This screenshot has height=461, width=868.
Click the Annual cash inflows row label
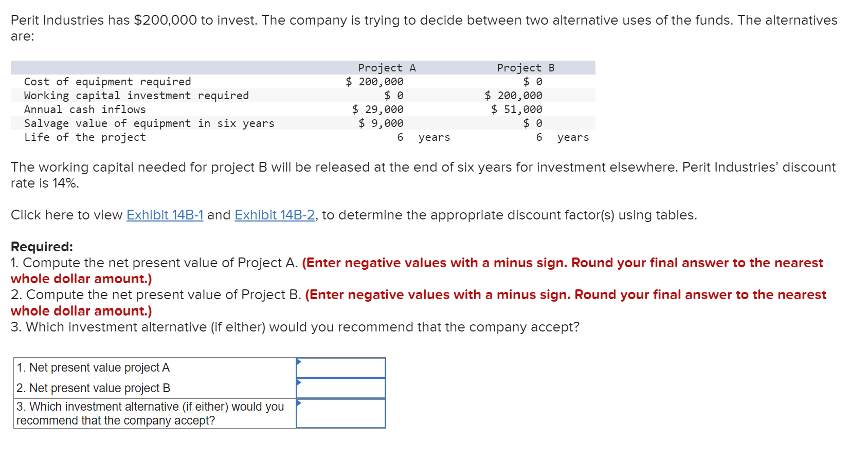(x=84, y=109)
